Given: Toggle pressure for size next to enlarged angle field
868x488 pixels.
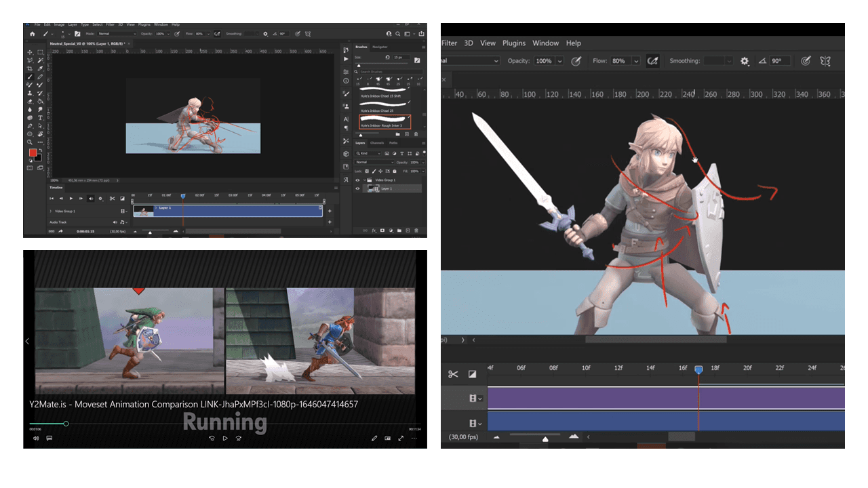Looking at the screenshot, I should coord(806,61).
